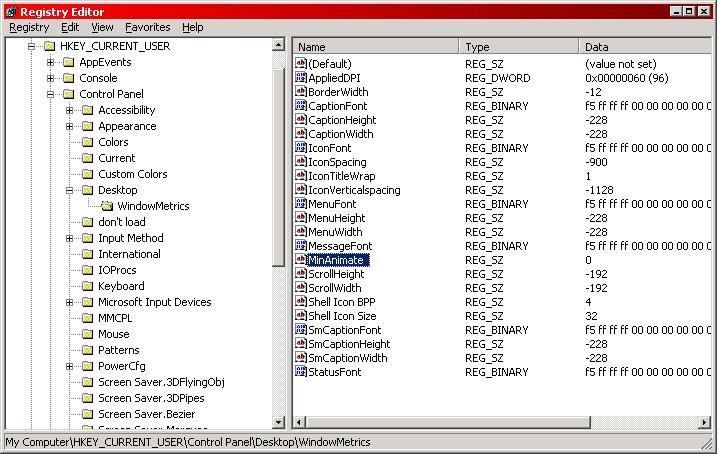This screenshot has width=717, height=454.
Task: Click the Data column header
Action: pos(645,47)
